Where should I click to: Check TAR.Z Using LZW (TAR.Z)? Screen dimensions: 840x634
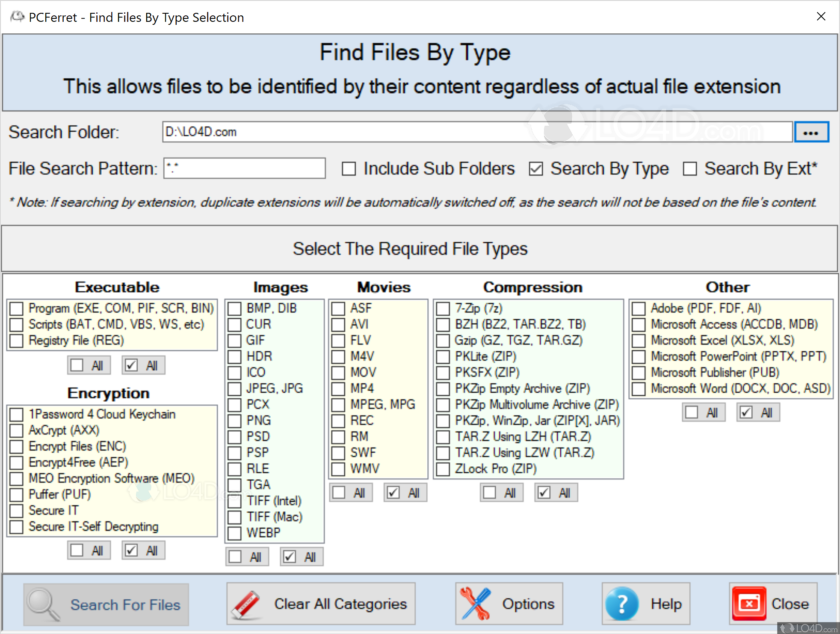point(443,453)
